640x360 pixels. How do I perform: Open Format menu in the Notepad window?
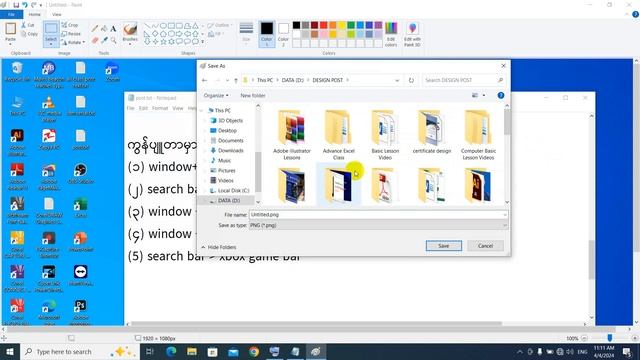point(160,108)
